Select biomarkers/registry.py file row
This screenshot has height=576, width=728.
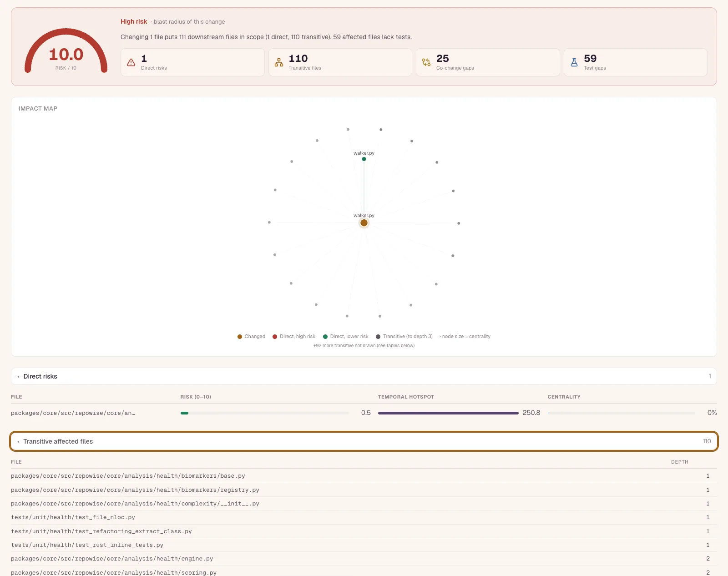click(x=364, y=490)
